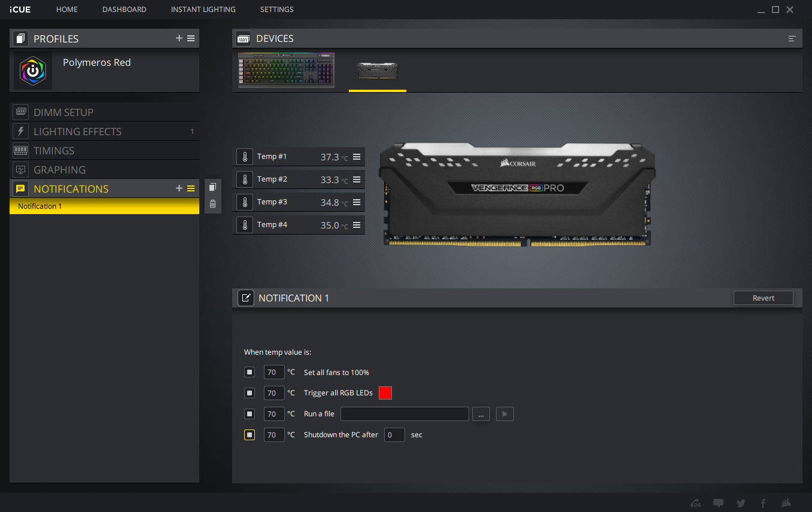Viewport: 812px width, 512px height.
Task: Check the Shutdown the PC checkbox
Action: (x=250, y=435)
